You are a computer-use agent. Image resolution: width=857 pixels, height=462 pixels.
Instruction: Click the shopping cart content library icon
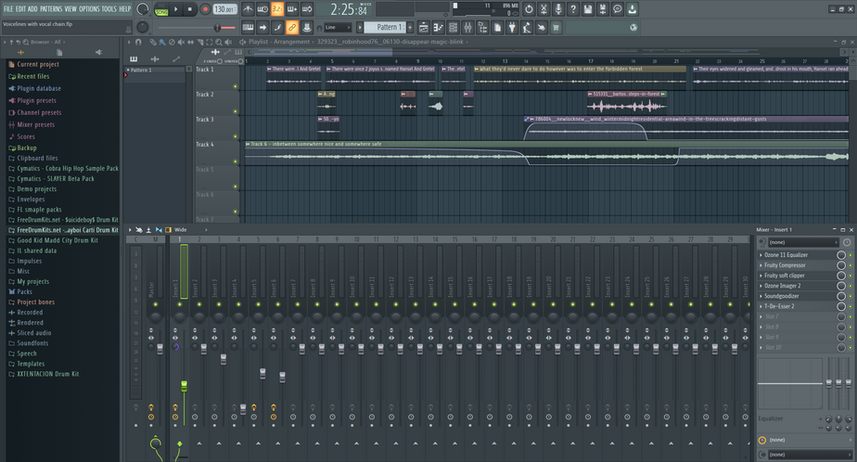[x=556, y=27]
